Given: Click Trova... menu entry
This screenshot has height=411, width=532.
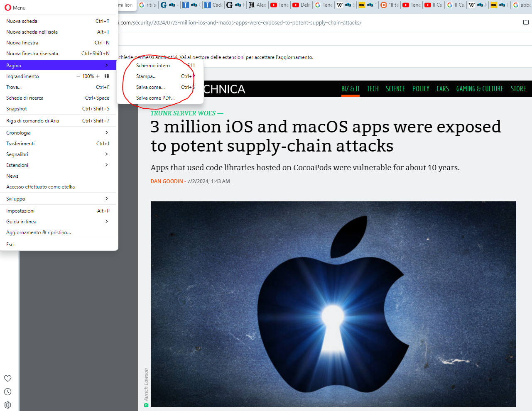Looking at the screenshot, I should [x=58, y=87].
